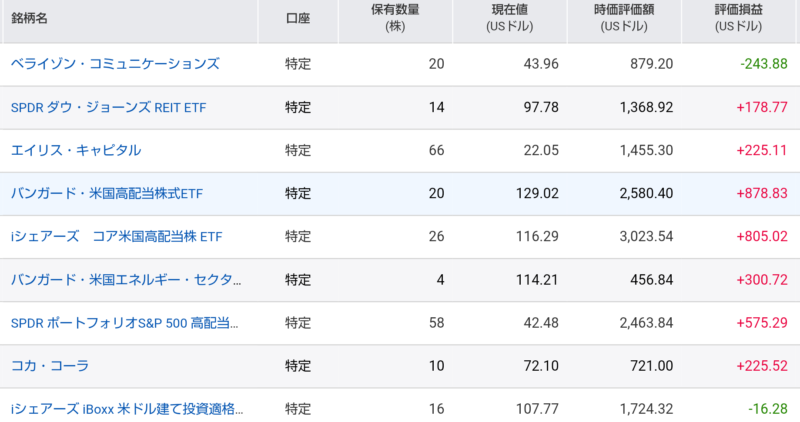
Task: Select the +878.83 gain value cell
Action: (x=762, y=193)
